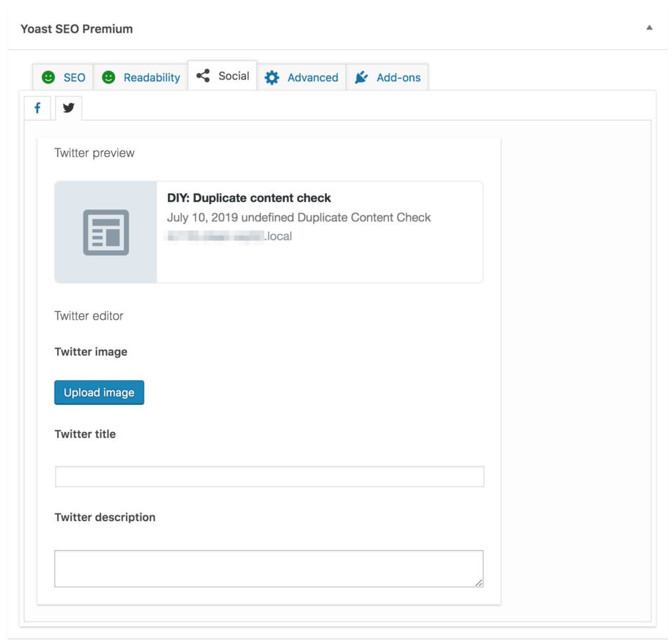The width and height of the screenshot is (672, 640).
Task: Click the 'Twitter title' label
Action: (85, 435)
